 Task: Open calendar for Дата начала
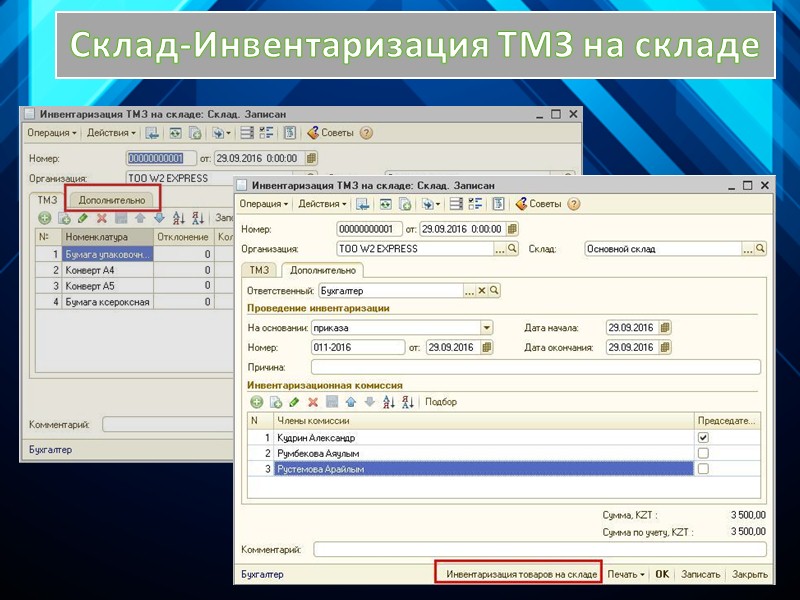[664, 328]
